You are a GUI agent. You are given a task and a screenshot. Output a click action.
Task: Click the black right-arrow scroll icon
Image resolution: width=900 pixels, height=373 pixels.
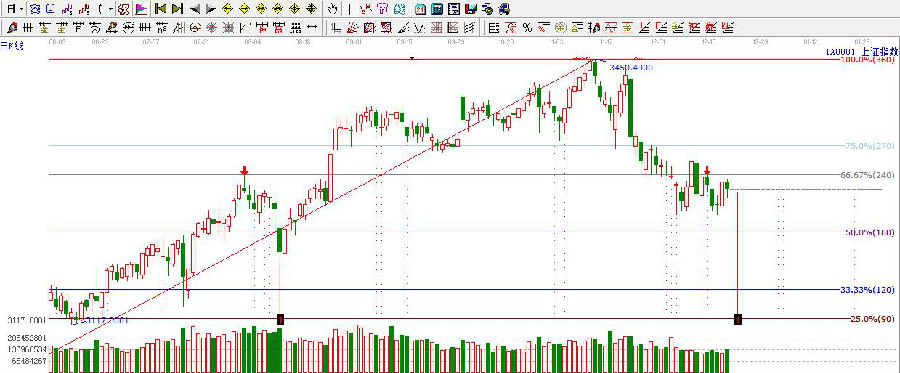tap(211, 9)
